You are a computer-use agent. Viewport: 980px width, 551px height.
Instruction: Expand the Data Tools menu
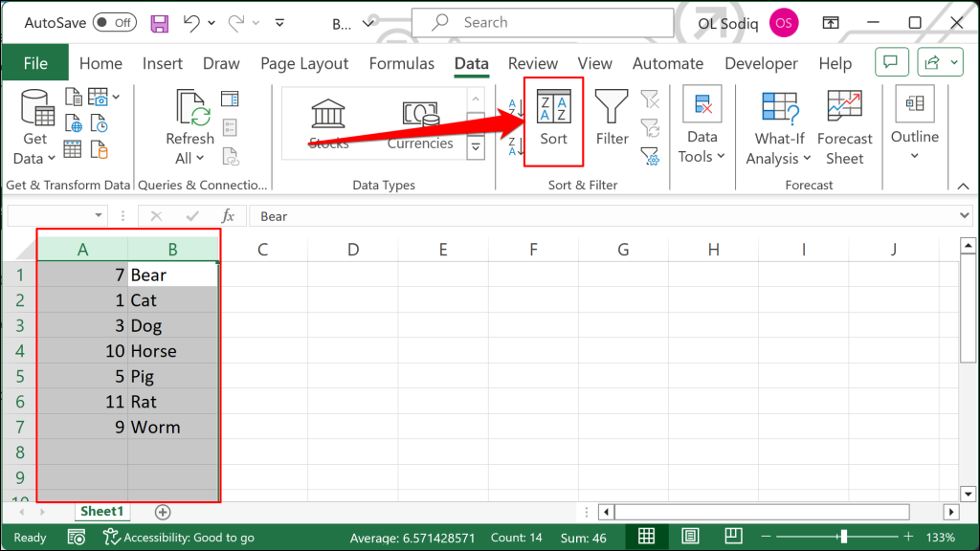point(702,125)
